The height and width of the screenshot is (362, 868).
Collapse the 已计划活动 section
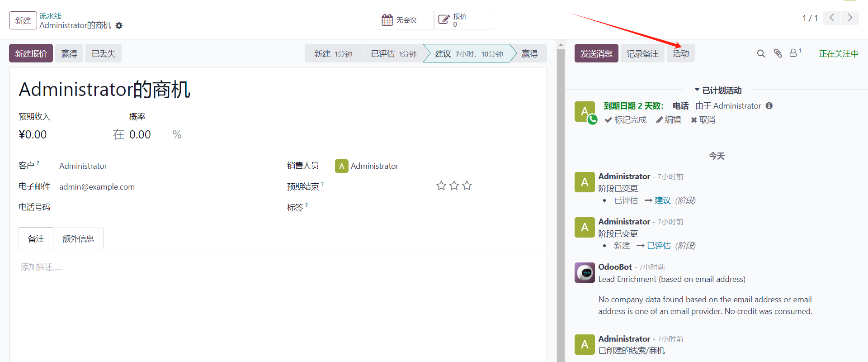718,90
